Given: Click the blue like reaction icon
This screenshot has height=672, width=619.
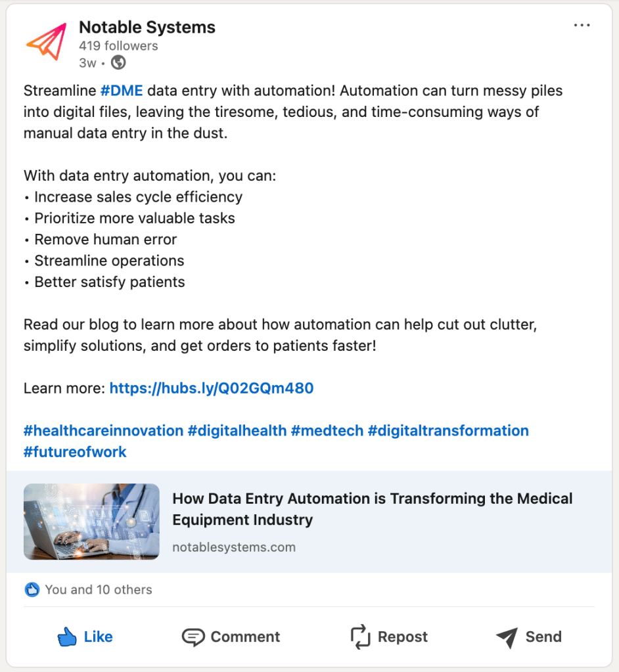Looking at the screenshot, I should 32,589.
